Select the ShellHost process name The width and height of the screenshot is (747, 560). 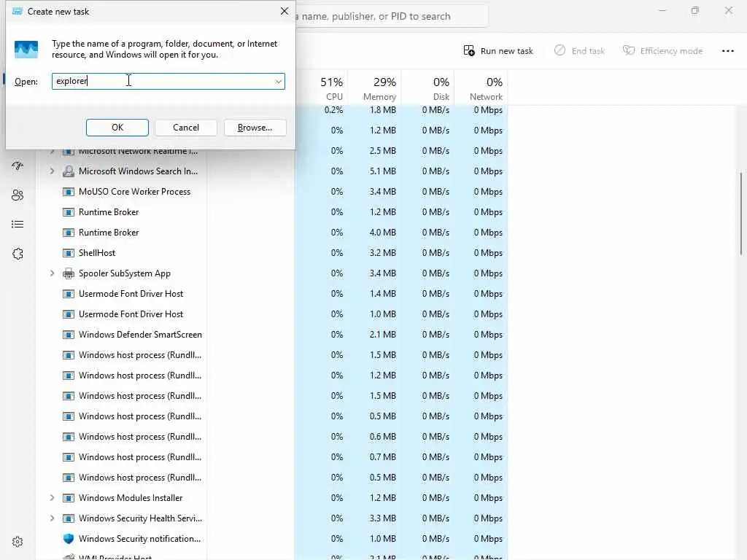click(x=97, y=253)
